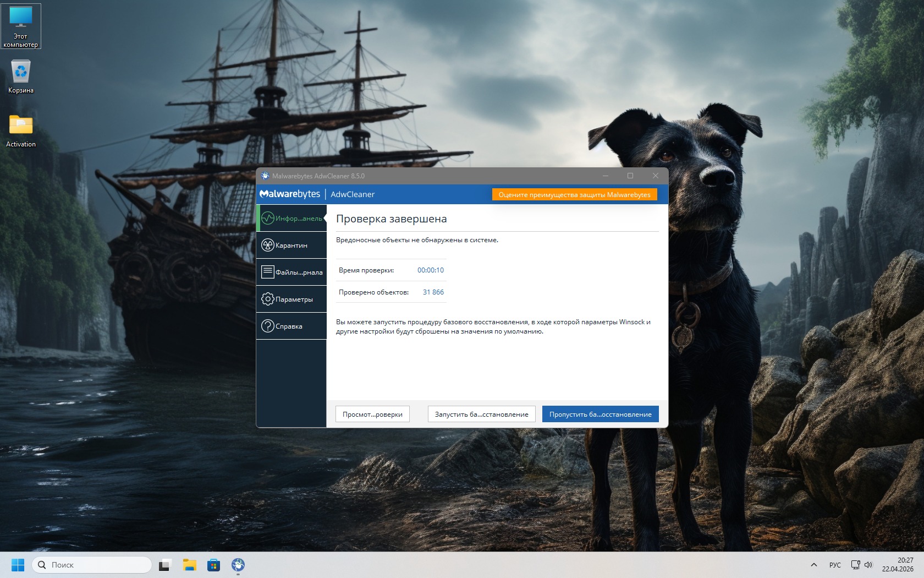Expand the hidden tray icons chevron

pyautogui.click(x=814, y=565)
